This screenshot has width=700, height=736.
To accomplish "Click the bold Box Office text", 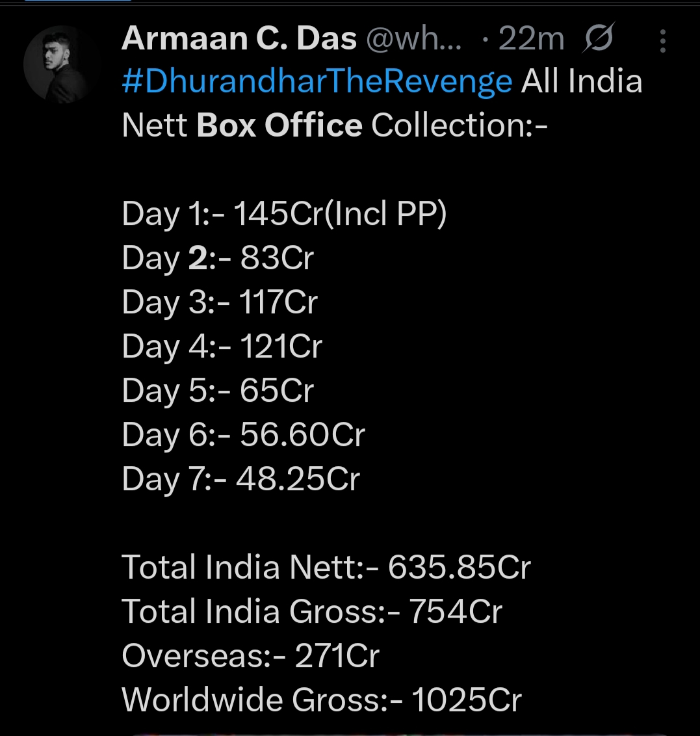I will (x=279, y=125).
